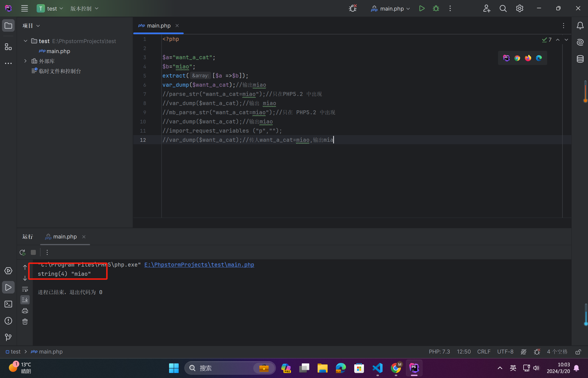Click the PHP: 7.3 language level indicator
This screenshot has height=378, width=588.
pos(439,352)
